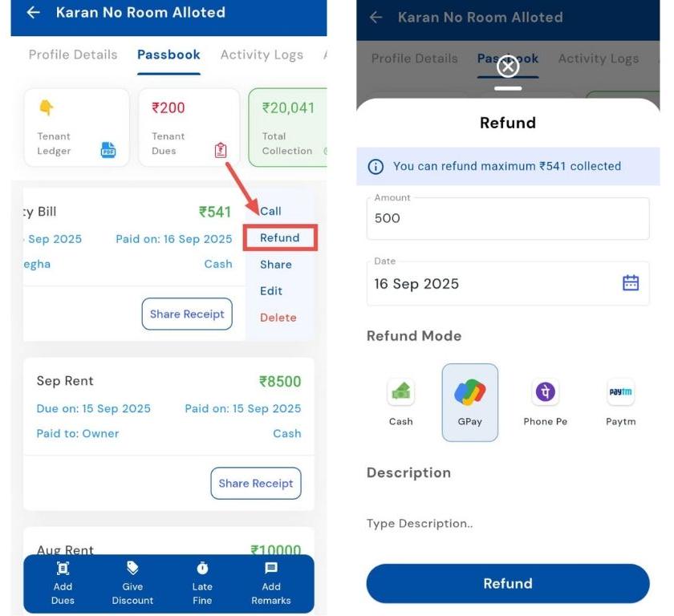Select GPay as refund mode
This screenshot has width=674, height=616.
click(x=470, y=393)
